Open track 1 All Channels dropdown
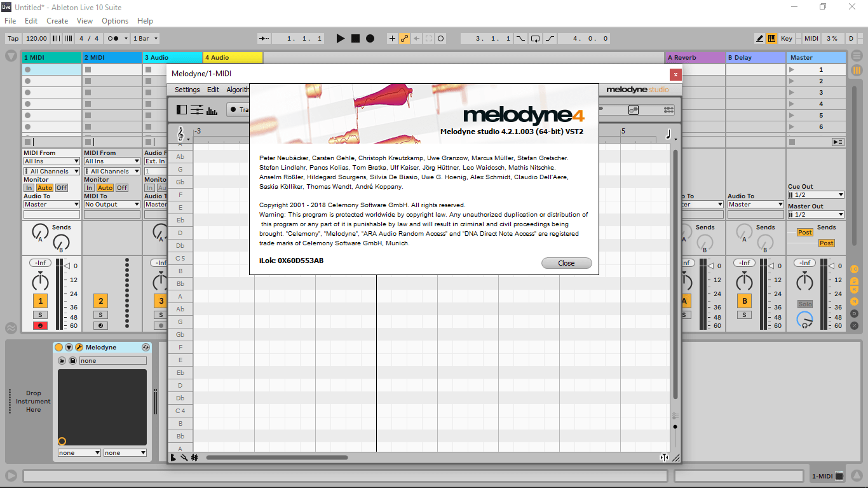The height and width of the screenshot is (488, 868). click(x=51, y=172)
